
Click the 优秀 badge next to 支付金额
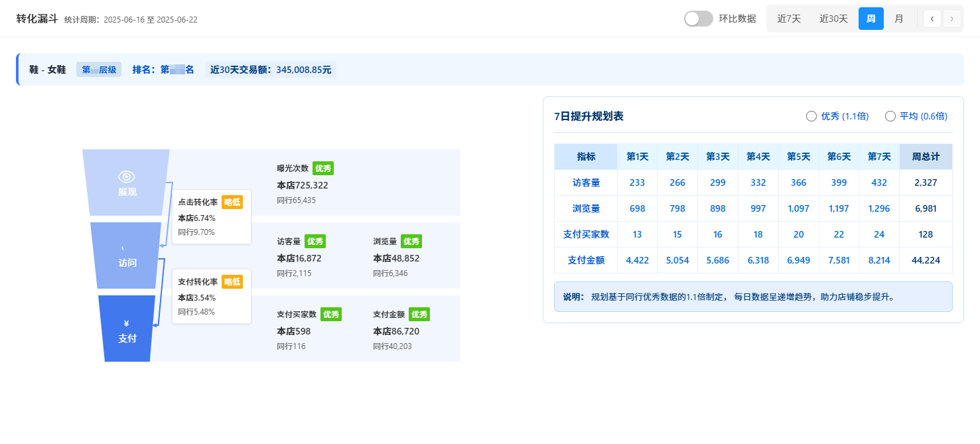click(x=419, y=314)
